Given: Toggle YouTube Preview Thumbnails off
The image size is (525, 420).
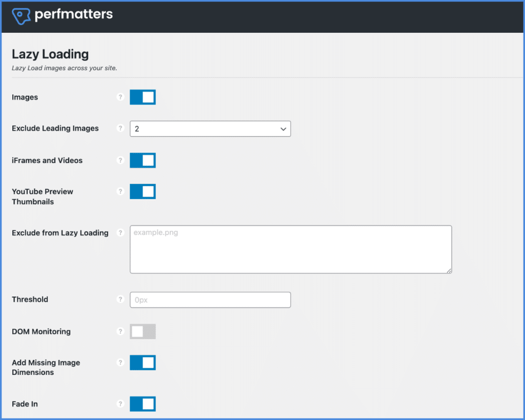Looking at the screenshot, I should 143,191.
